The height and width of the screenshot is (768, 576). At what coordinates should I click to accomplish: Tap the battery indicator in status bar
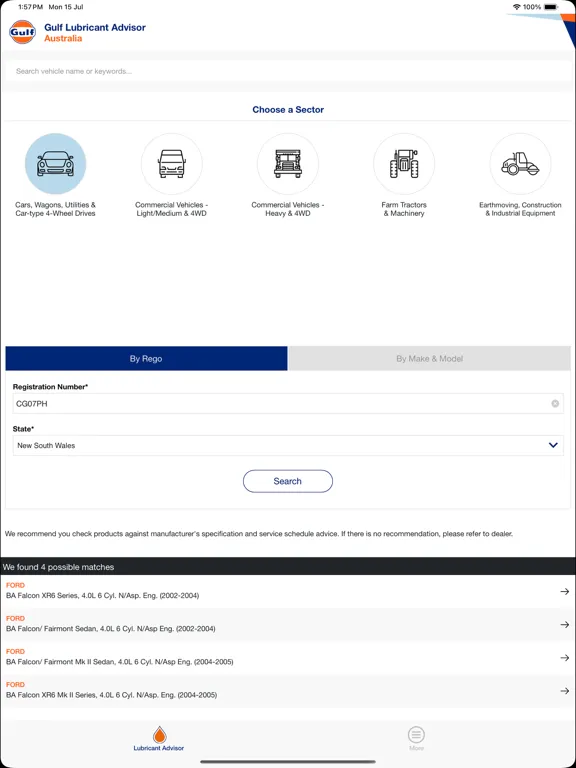pos(551,7)
